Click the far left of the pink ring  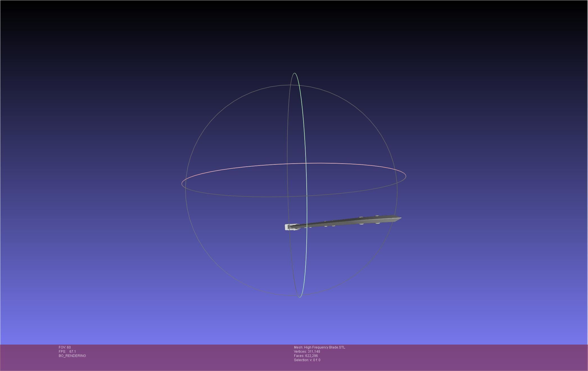click(182, 184)
